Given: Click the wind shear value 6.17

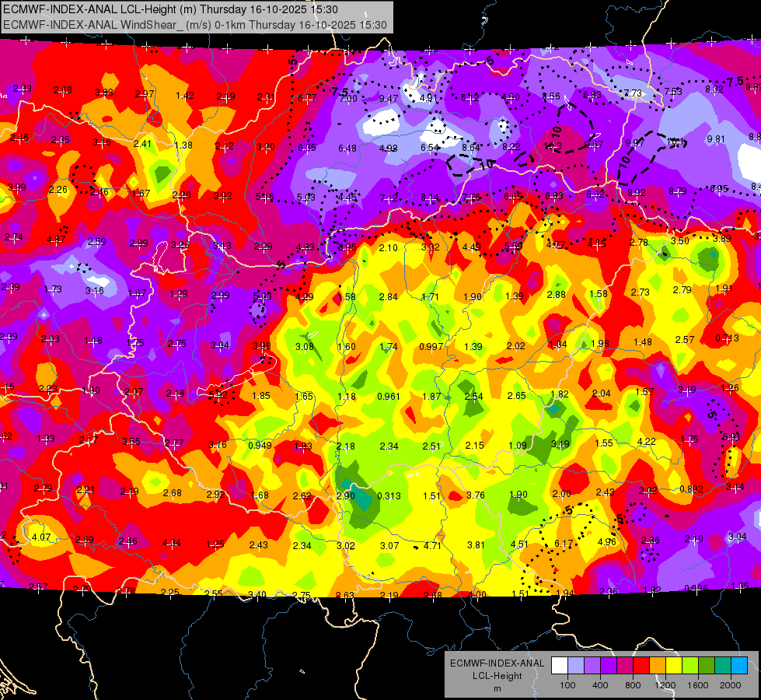Looking at the screenshot, I should [x=564, y=544].
